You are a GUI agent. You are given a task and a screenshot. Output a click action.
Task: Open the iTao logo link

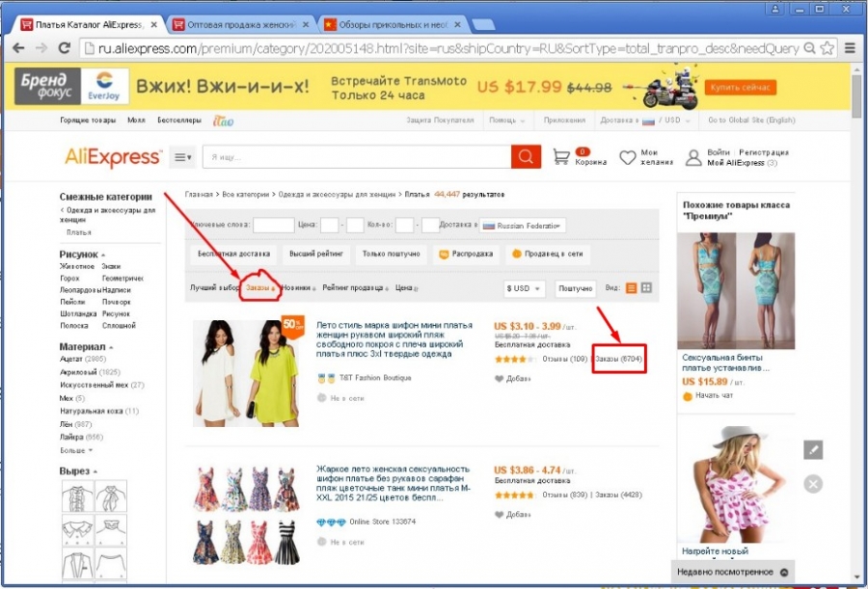coord(223,120)
